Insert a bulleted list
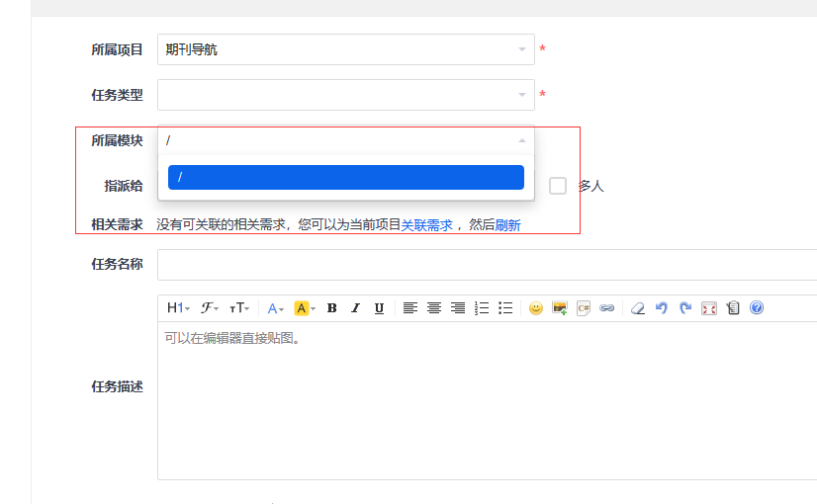The image size is (817, 504). (505, 308)
